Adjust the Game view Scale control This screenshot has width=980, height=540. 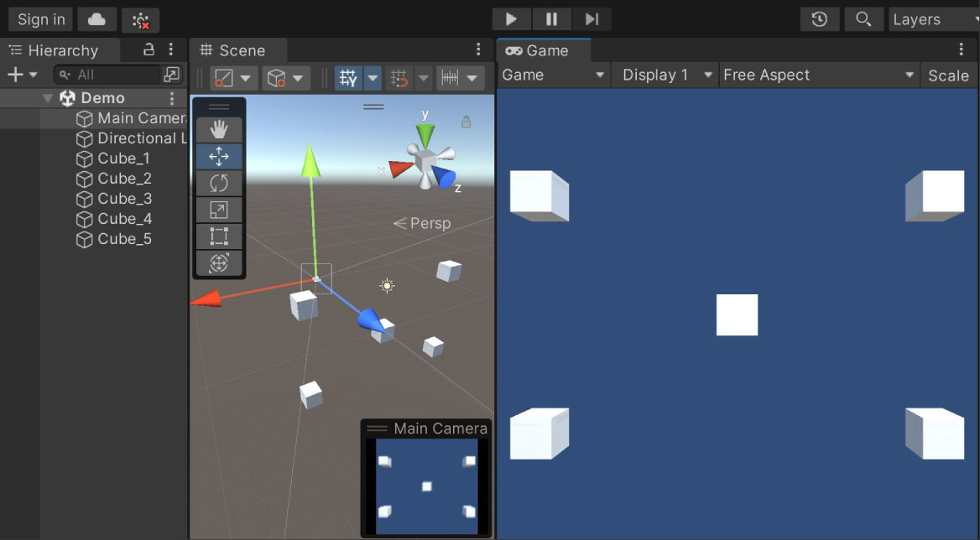click(948, 75)
